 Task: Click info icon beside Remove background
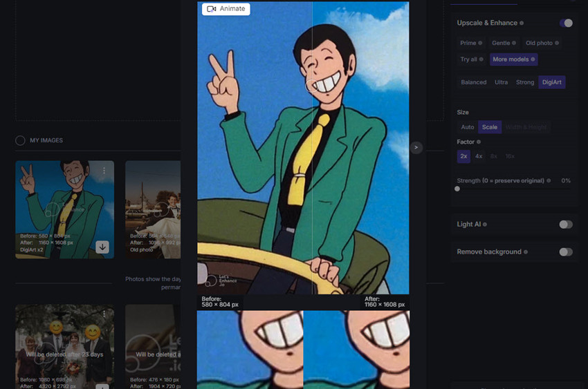(525, 252)
